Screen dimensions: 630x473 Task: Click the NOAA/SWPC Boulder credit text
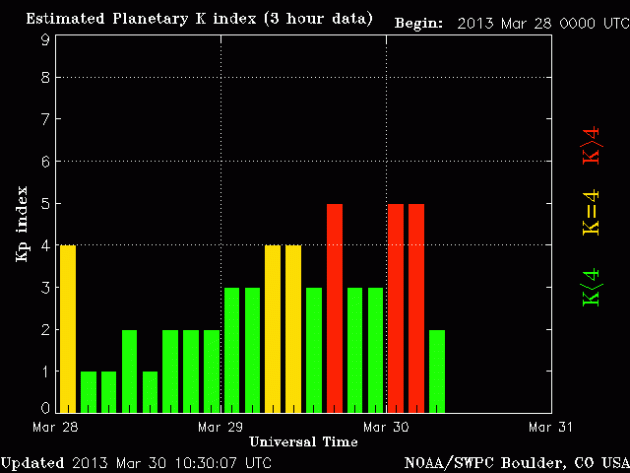(514, 462)
